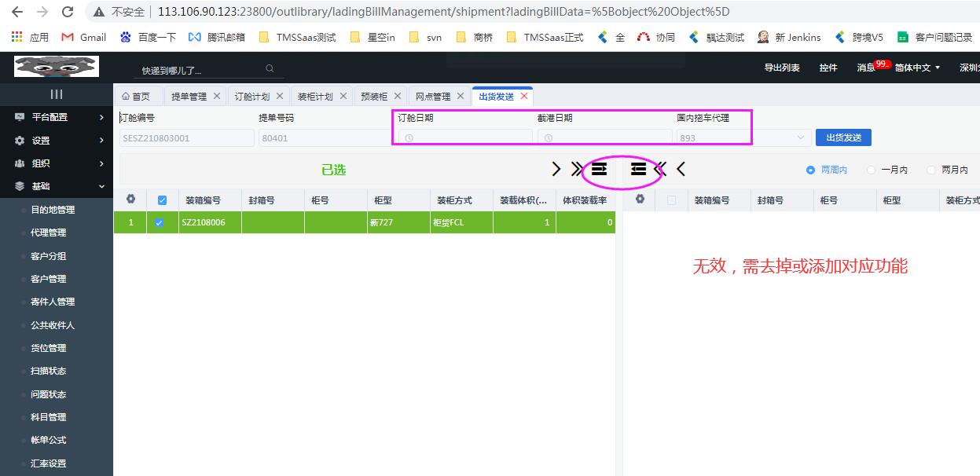Move selected row right with single arrow
The width and height of the screenshot is (980, 476).
tap(556, 169)
